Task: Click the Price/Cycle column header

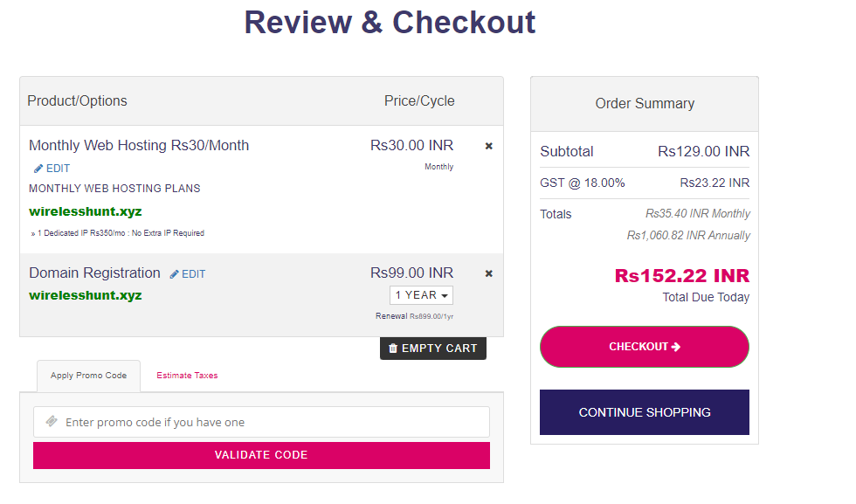Action: click(419, 100)
